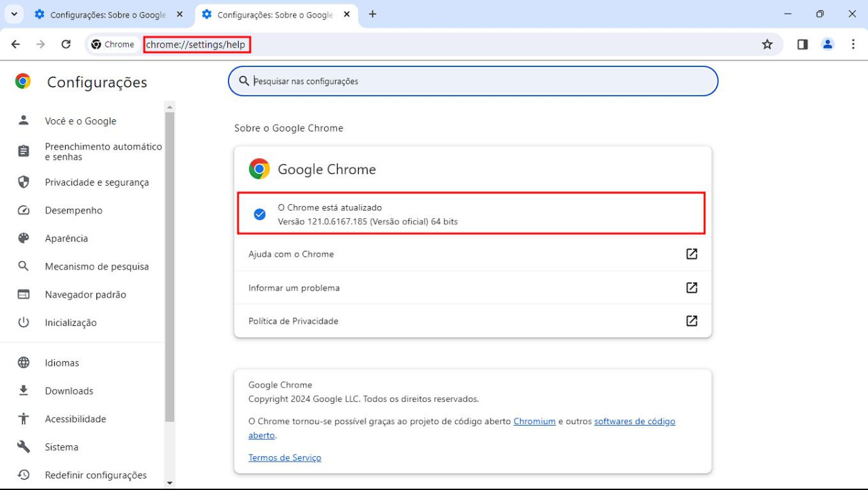Image resolution: width=868 pixels, height=490 pixels.
Task: Bookmark this page with the star icon
Action: point(767,44)
